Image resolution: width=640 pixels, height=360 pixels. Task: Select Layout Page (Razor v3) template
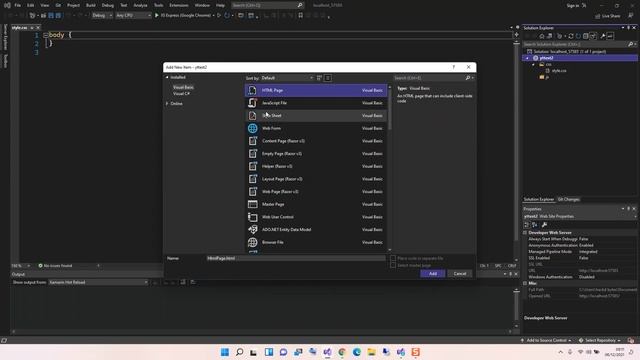coord(316,179)
